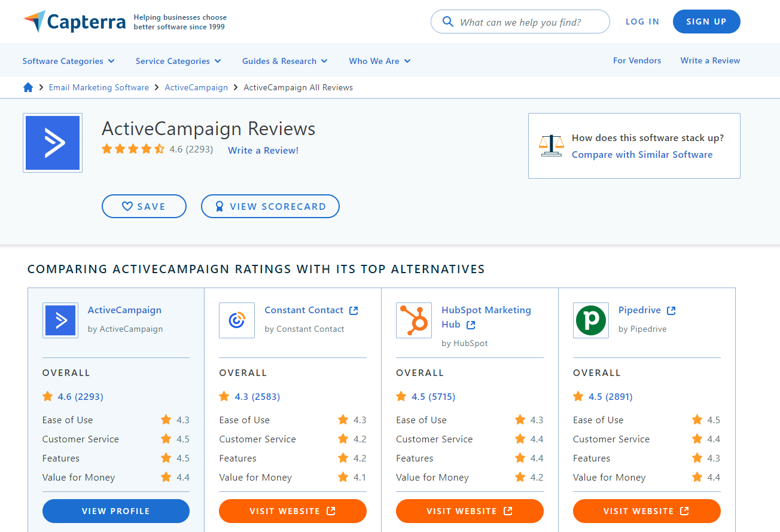The height and width of the screenshot is (532, 780).
Task: Click the chevron beside Software Categories
Action: point(111,61)
